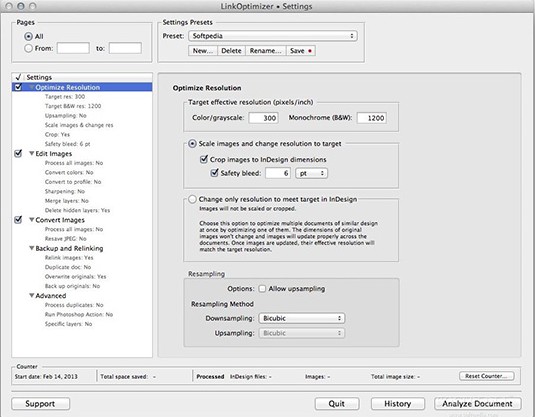Click 'Convert to profile: No' entry
Screen dimensions: 535x417
coord(73,182)
